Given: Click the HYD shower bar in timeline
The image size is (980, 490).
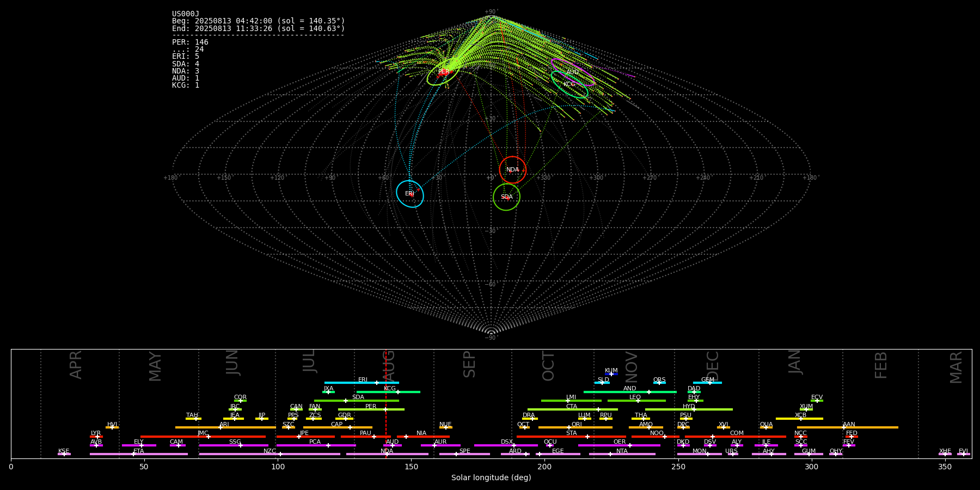Looking at the screenshot, I should tap(689, 409).
